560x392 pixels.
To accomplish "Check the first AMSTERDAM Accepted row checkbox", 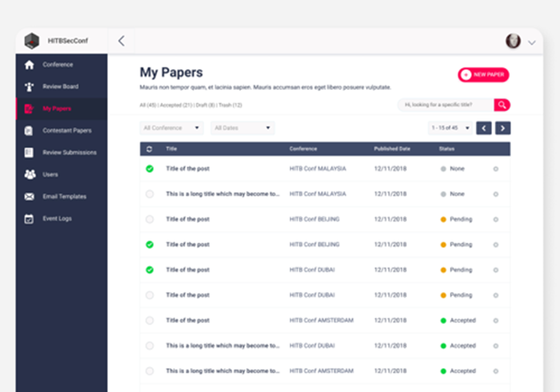I will (x=149, y=321).
